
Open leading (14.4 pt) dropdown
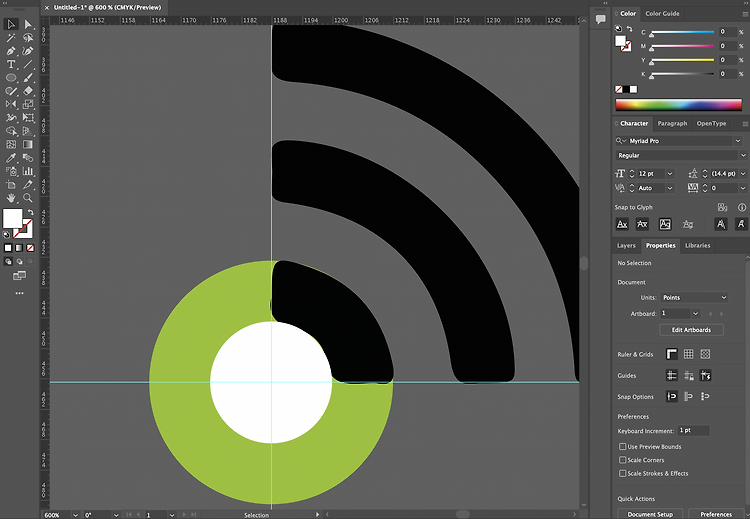point(743,174)
